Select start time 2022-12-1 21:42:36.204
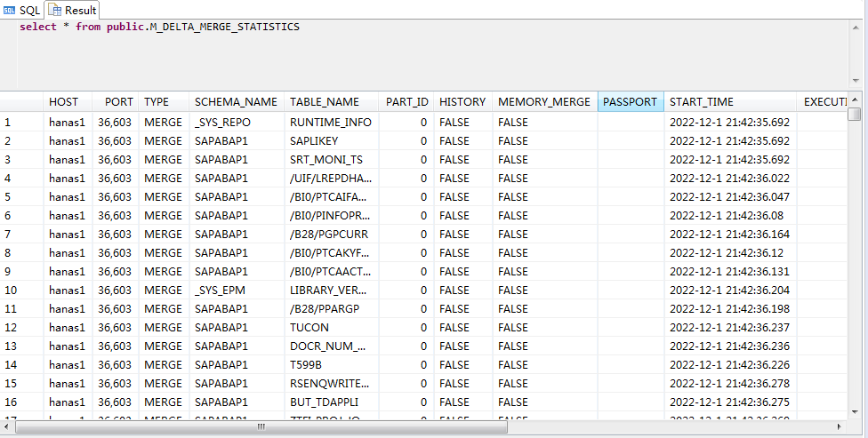 click(x=730, y=291)
